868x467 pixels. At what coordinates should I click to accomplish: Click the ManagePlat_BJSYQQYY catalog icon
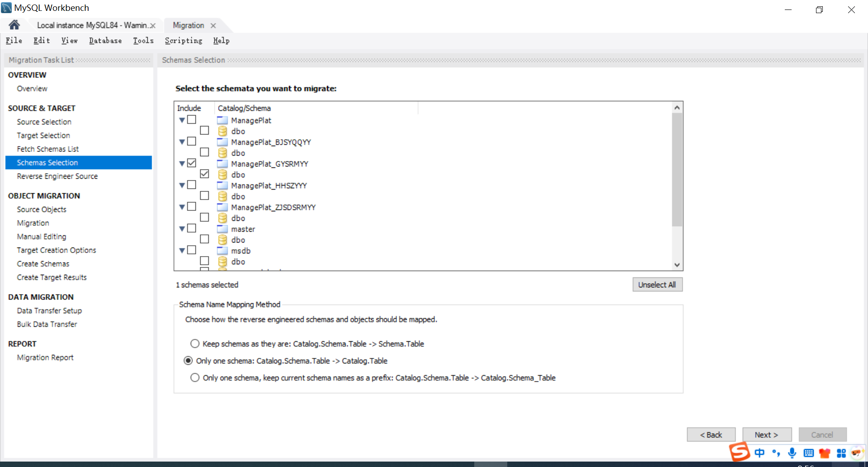(222, 142)
